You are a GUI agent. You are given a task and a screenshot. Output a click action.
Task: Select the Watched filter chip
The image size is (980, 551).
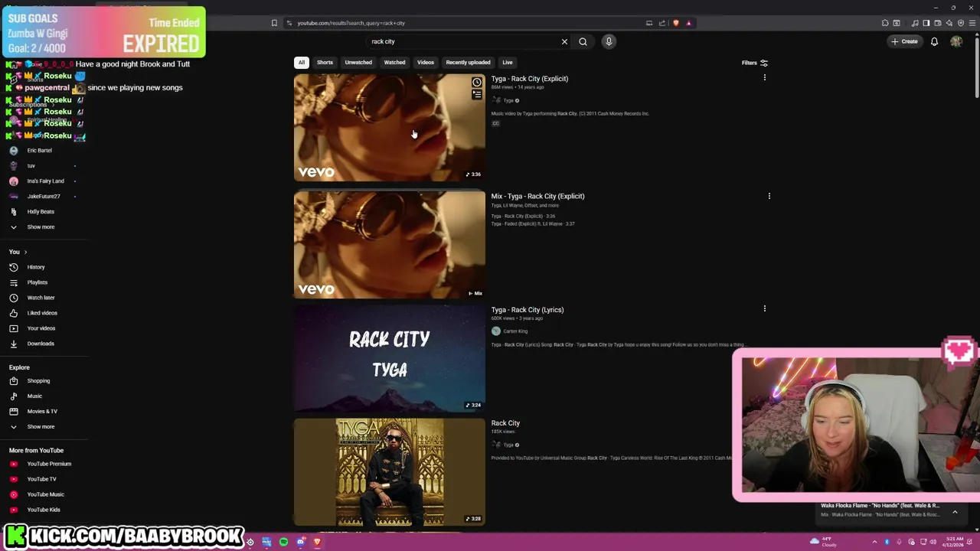pyautogui.click(x=394, y=62)
